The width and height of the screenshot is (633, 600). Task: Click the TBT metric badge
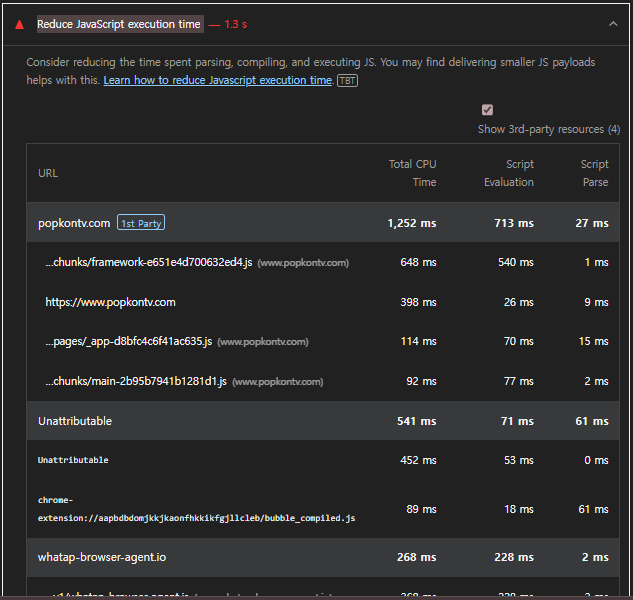coord(347,81)
